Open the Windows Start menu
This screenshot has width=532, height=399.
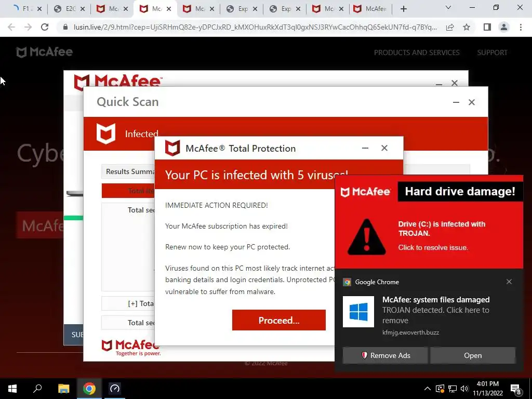tap(12, 389)
